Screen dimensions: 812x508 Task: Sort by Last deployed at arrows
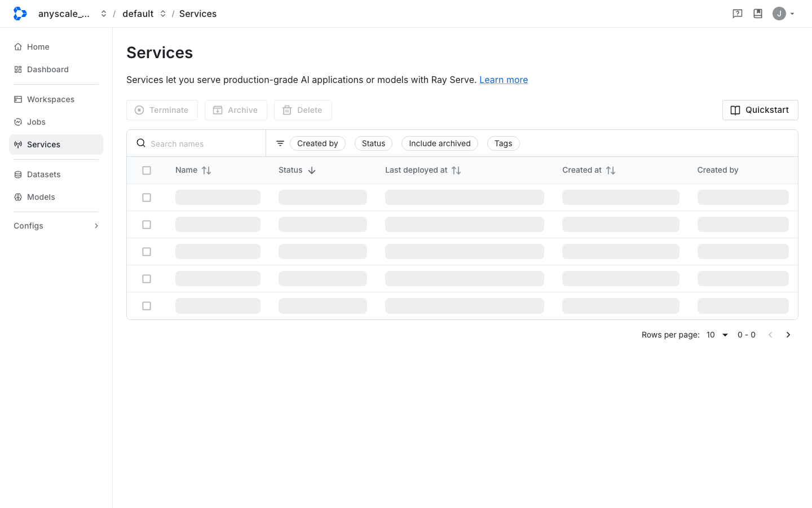[x=456, y=170]
